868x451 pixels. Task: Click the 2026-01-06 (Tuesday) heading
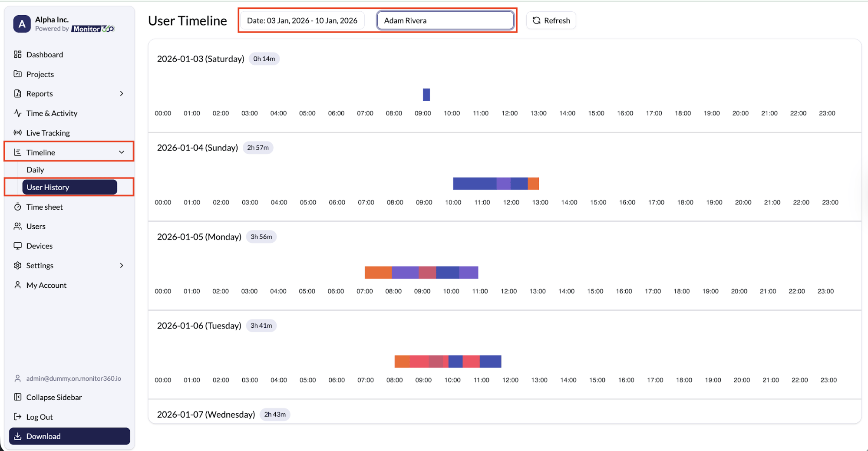coord(199,326)
